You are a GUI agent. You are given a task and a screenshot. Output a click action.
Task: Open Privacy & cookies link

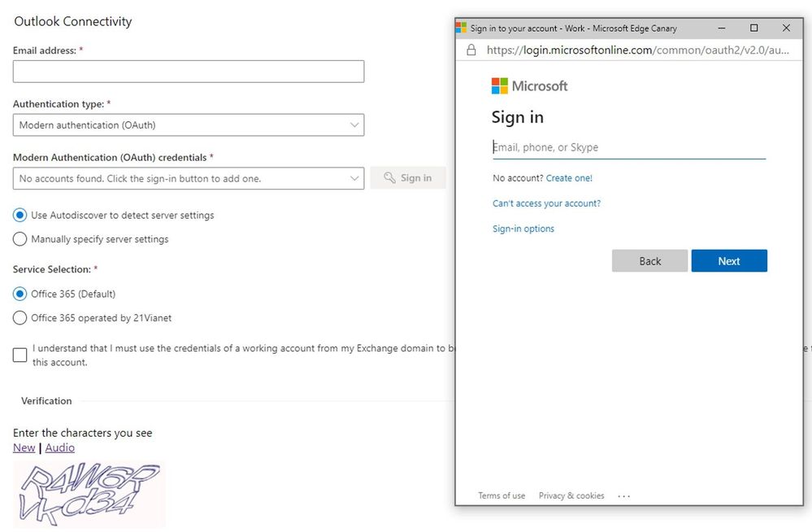(x=571, y=495)
